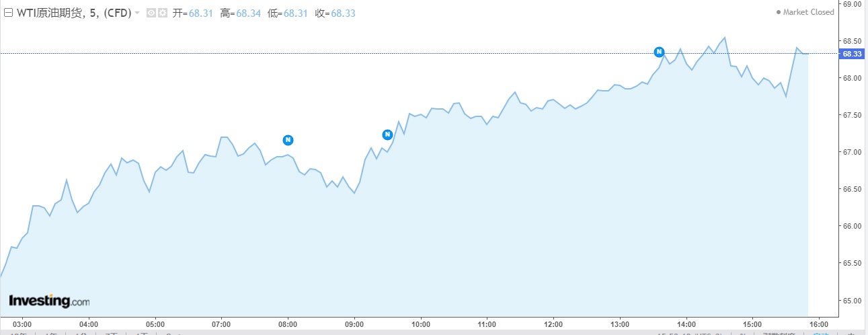This screenshot has width=868, height=335.
Task: Click the 65.00 price axis label
Action: pyautogui.click(x=852, y=300)
